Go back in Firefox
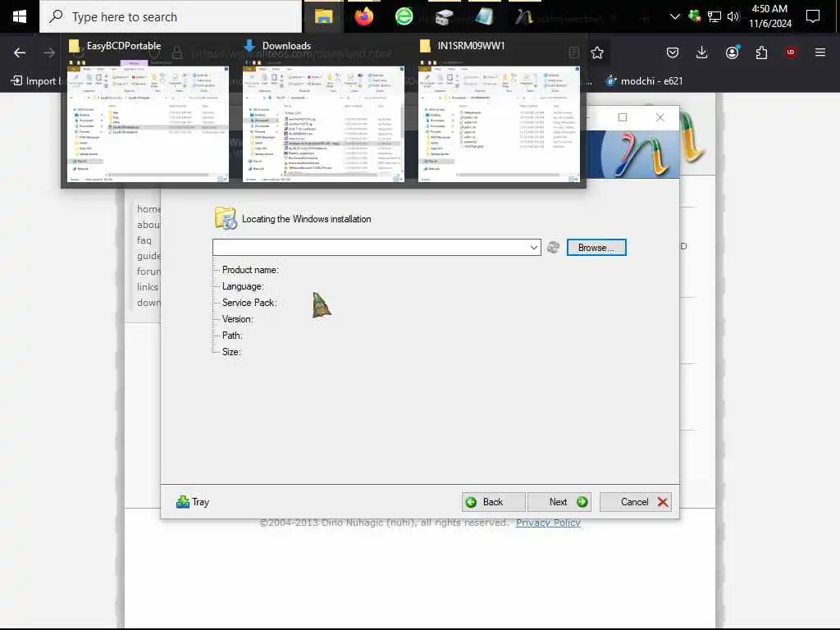 coord(20,52)
